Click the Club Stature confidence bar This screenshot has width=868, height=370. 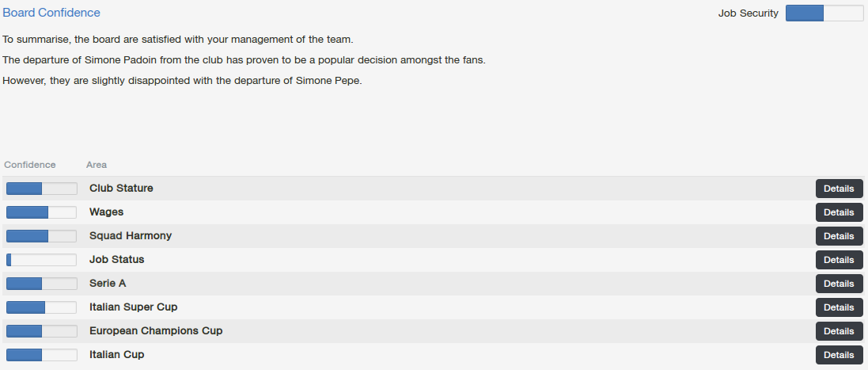click(41, 189)
